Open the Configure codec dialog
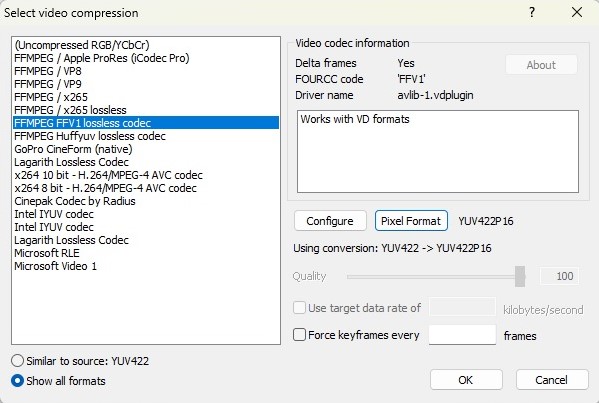This screenshot has height=403, width=599. [x=330, y=221]
